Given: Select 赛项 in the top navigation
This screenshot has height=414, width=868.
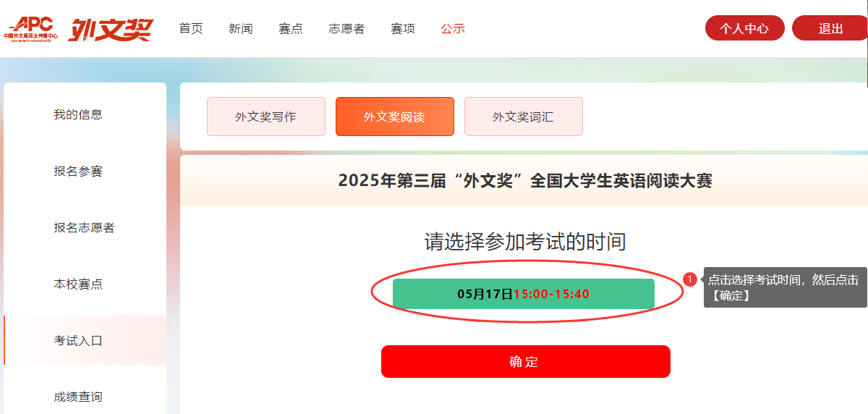Looking at the screenshot, I should click(x=403, y=29).
